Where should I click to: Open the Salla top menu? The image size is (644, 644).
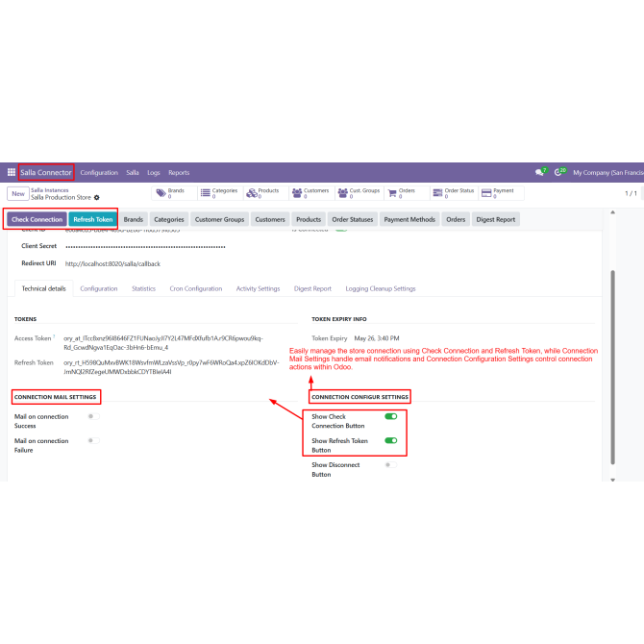click(x=133, y=172)
